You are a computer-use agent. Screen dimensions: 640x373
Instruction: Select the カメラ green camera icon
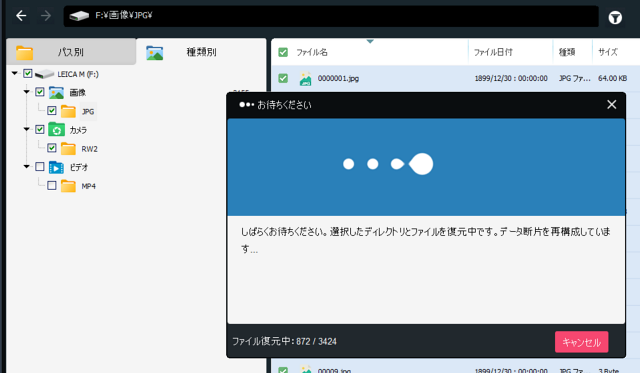(56, 130)
